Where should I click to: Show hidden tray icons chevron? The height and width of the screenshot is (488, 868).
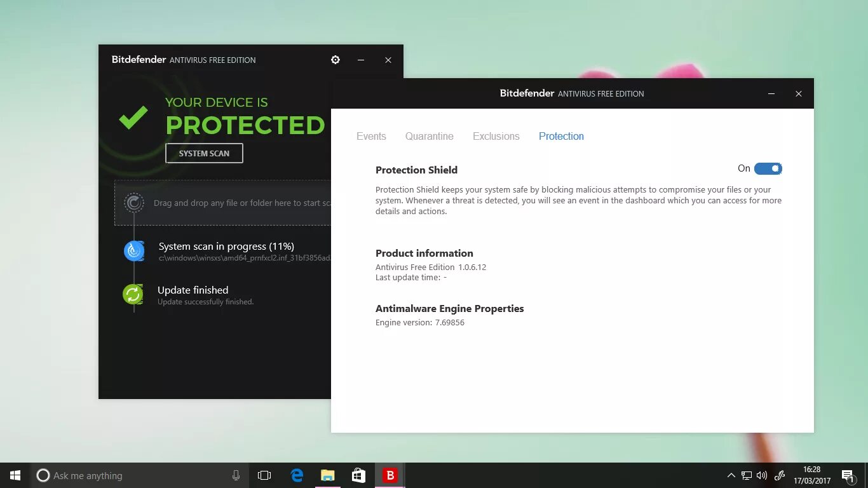[x=731, y=475]
